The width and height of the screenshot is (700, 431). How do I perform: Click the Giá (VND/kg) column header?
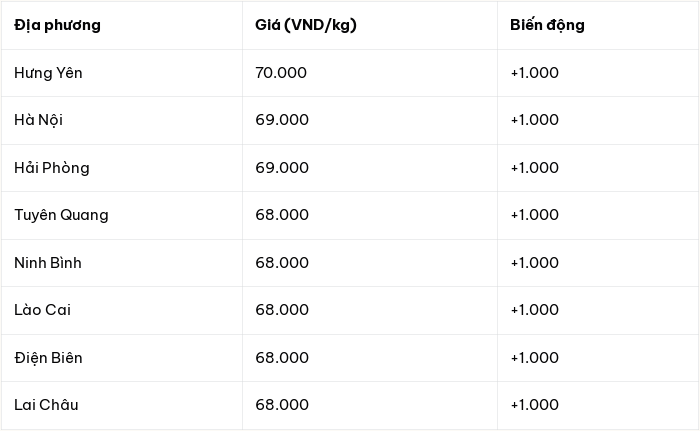click(306, 25)
